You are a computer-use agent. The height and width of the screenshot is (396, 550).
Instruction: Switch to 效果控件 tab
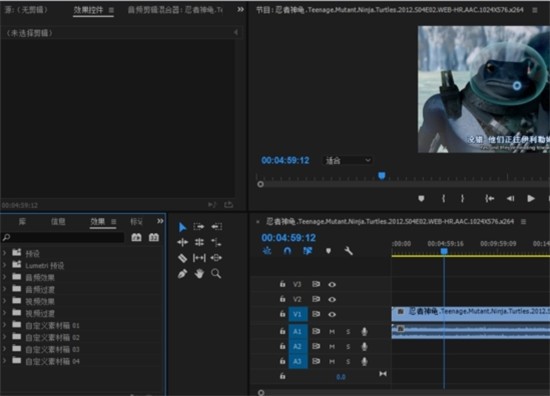tap(88, 10)
